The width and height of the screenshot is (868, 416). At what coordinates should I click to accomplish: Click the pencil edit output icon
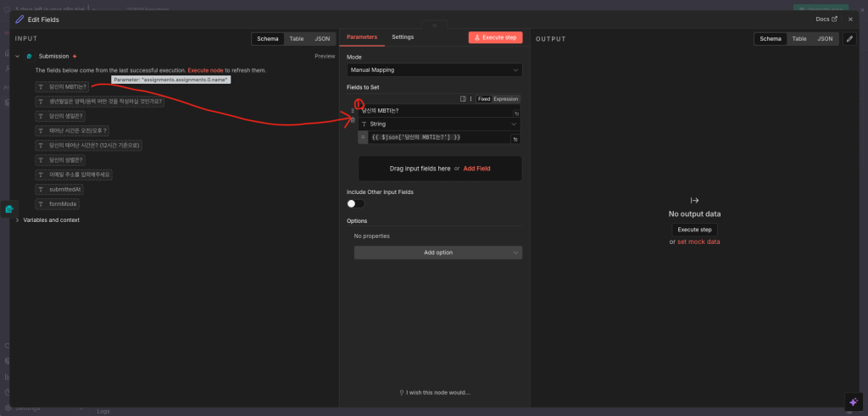click(849, 39)
